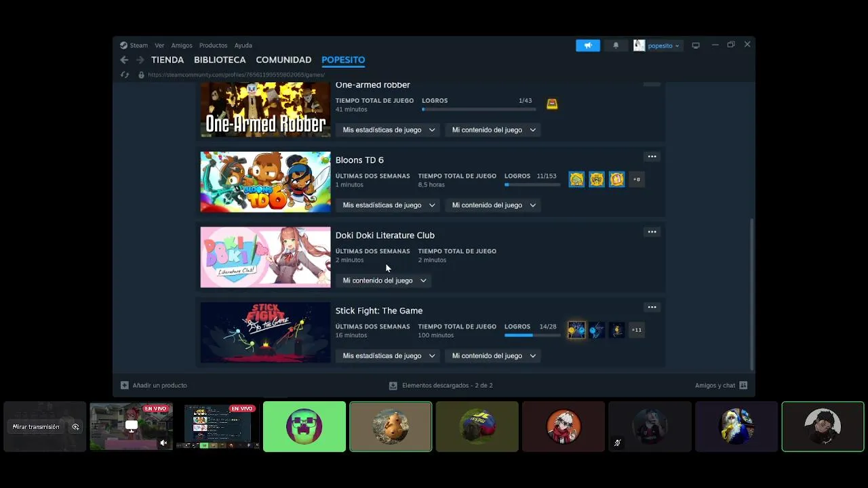Click first Stick Fight achievement icon
868x488 pixels.
576,330
